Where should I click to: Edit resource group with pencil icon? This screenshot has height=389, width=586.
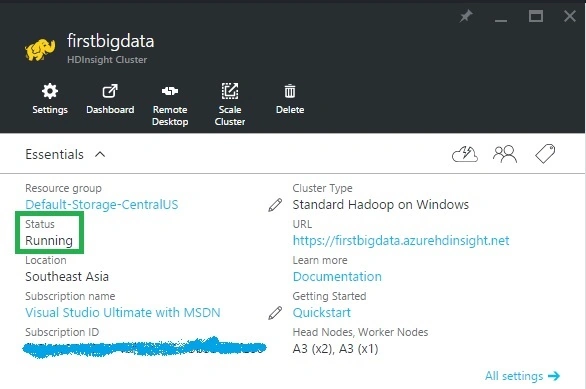(x=275, y=205)
